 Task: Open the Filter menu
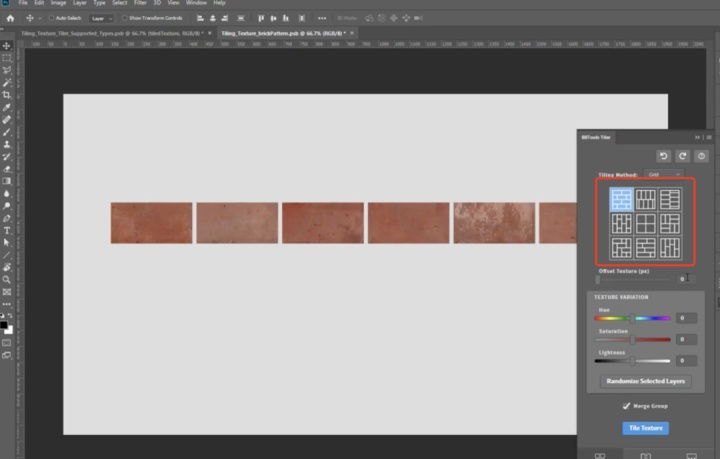pos(138,3)
